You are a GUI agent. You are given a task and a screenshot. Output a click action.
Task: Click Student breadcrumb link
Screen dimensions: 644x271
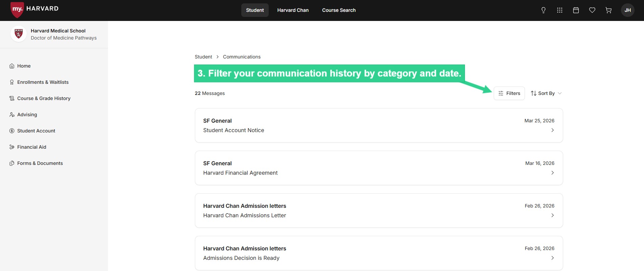coord(203,57)
